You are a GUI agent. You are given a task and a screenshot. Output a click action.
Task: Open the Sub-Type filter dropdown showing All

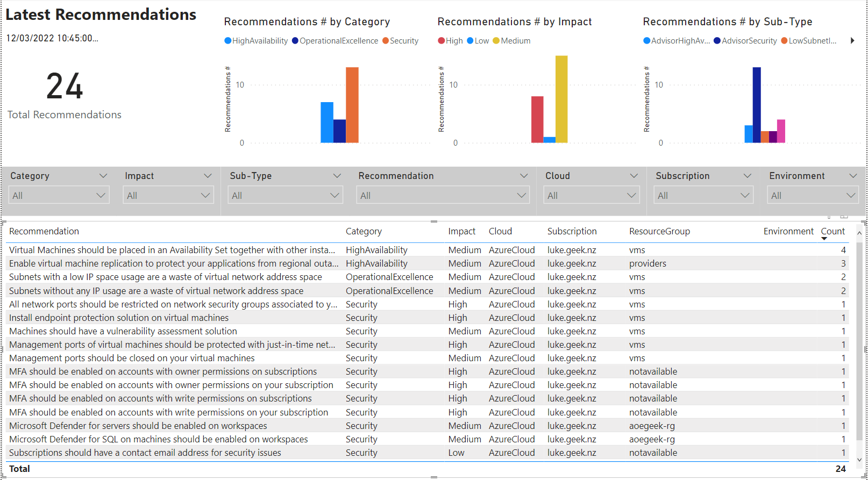286,195
